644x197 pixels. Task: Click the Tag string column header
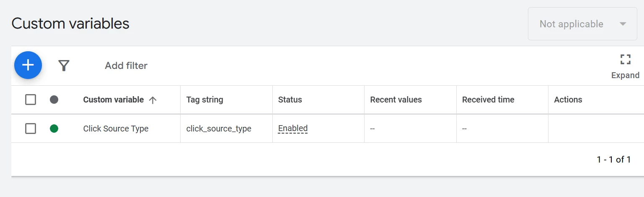pyautogui.click(x=204, y=100)
